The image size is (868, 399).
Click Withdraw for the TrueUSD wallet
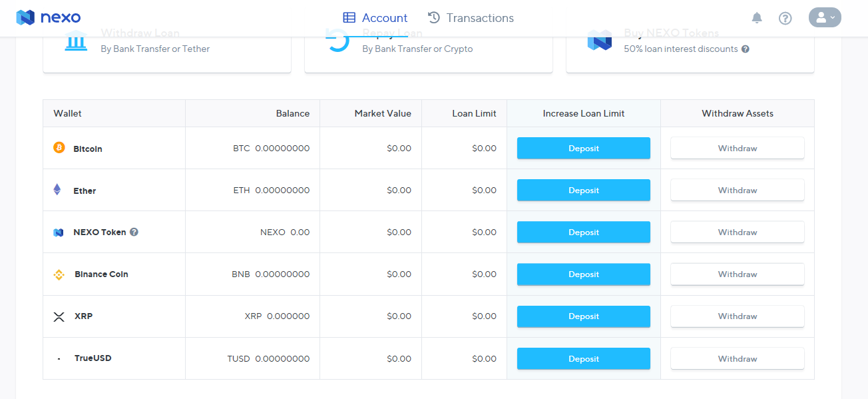click(737, 358)
